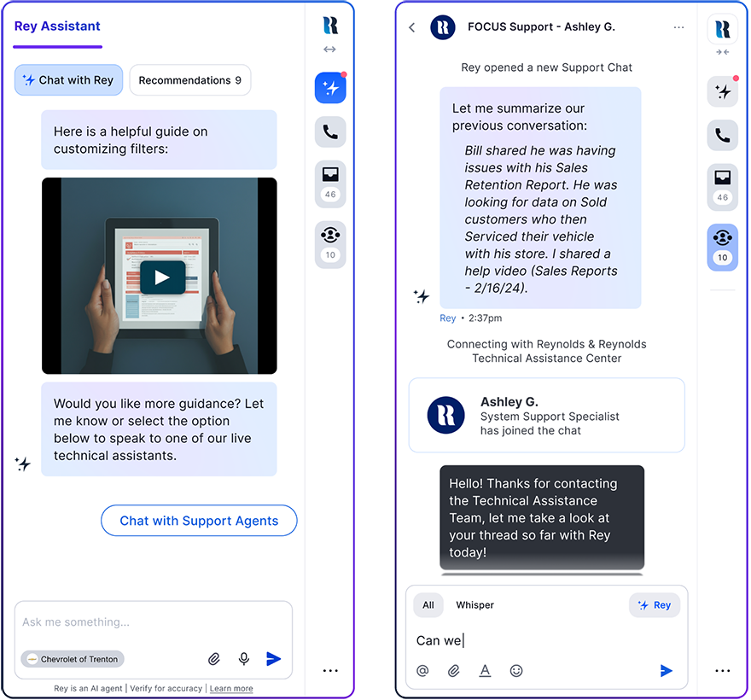Expand the left panel using double-arrow icon
This screenshot has height=700, width=751.
pos(329,50)
